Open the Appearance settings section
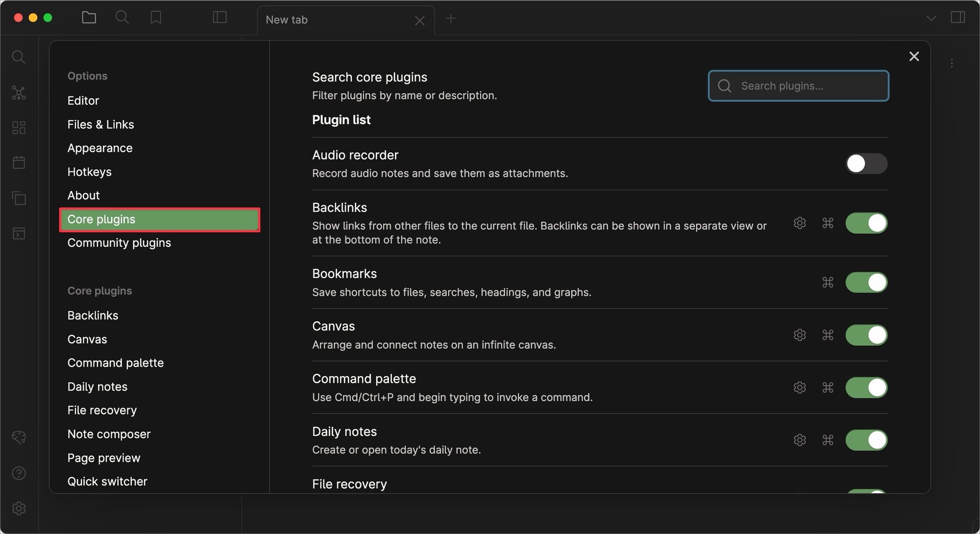Viewport: 980px width, 534px height. 100,147
